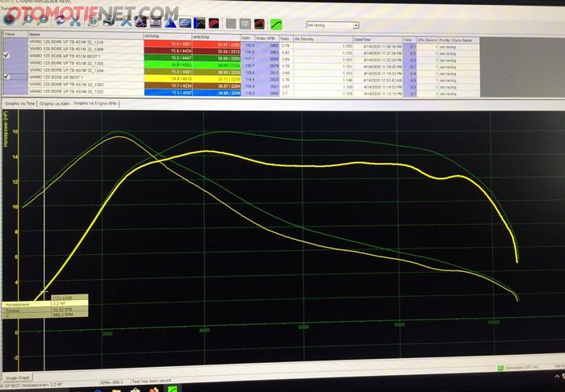565x392 pixels.
Task: Switch to the Graphs vs KMH tab
Action: [x=53, y=103]
